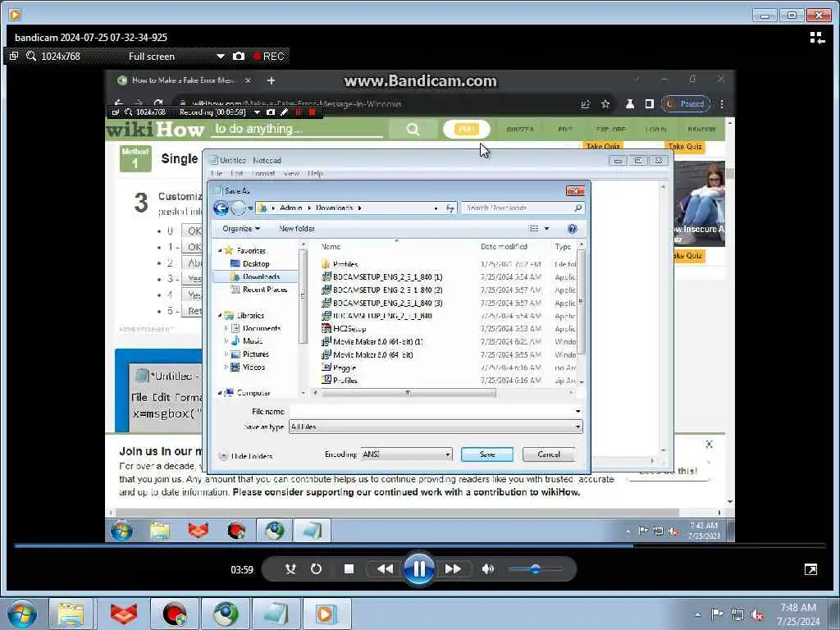Select the Pictures library
The width and height of the screenshot is (840, 630).
pos(249,354)
